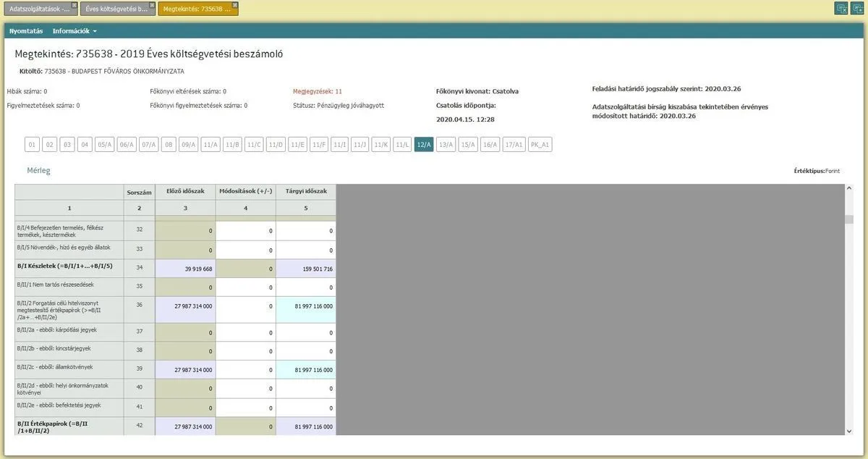Open the PK_A1 sheet
Viewport: 868px width, 459px height.
click(x=540, y=144)
